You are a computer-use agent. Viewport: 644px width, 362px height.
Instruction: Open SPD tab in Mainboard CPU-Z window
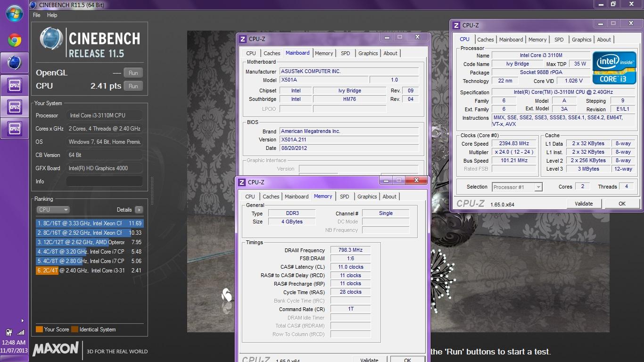tap(346, 53)
